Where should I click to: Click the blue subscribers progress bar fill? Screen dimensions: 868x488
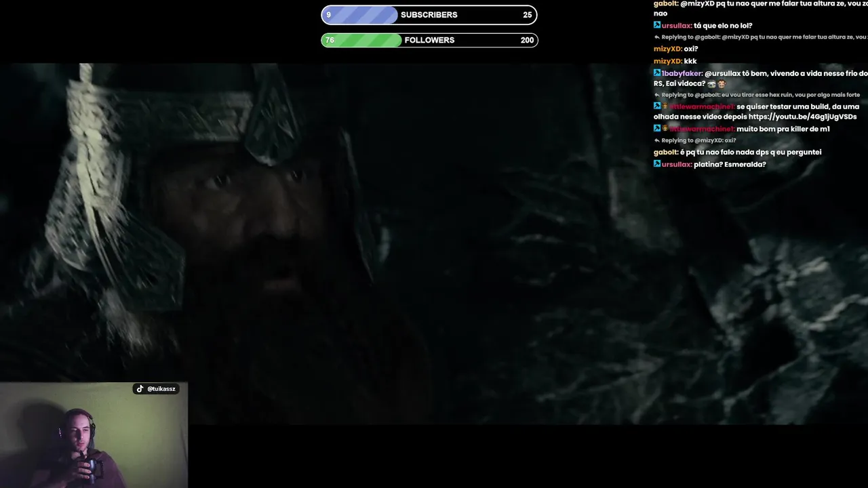(359, 15)
